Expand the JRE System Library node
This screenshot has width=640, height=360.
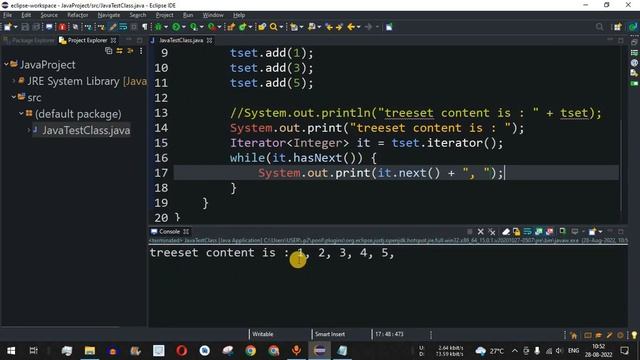14,81
